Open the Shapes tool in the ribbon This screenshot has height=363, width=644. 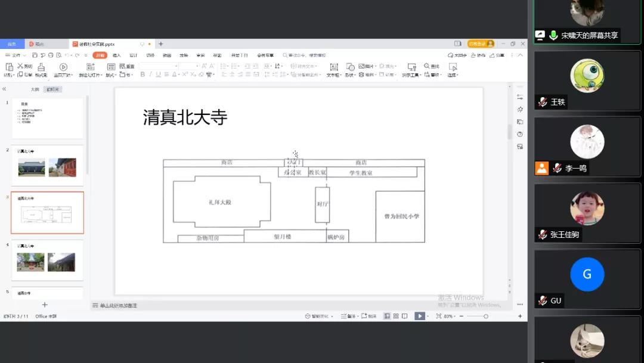pos(350,67)
